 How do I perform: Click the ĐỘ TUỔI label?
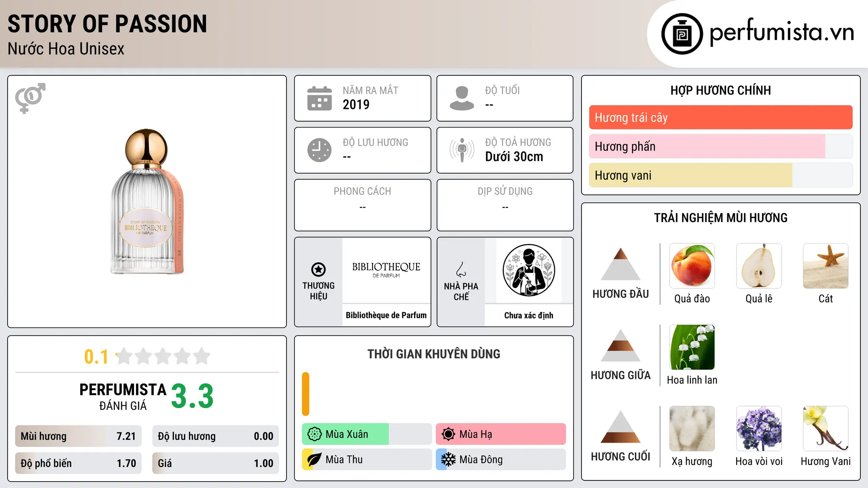(502, 90)
